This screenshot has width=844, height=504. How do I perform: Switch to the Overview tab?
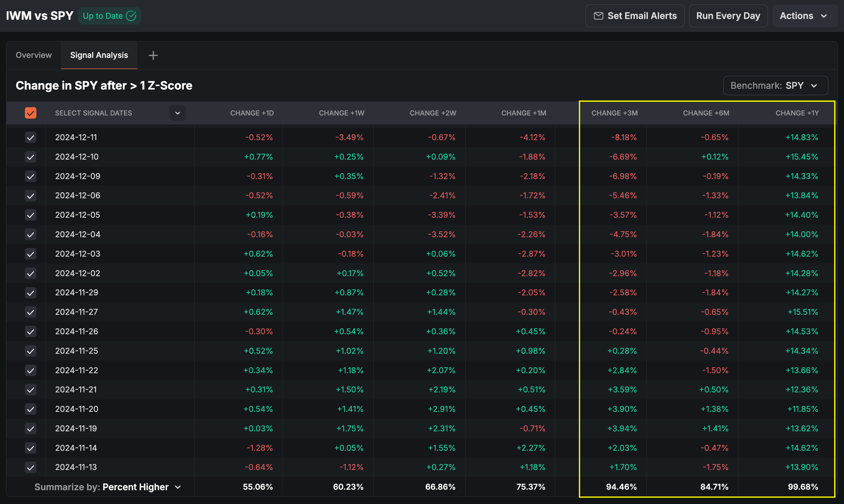pos(34,55)
